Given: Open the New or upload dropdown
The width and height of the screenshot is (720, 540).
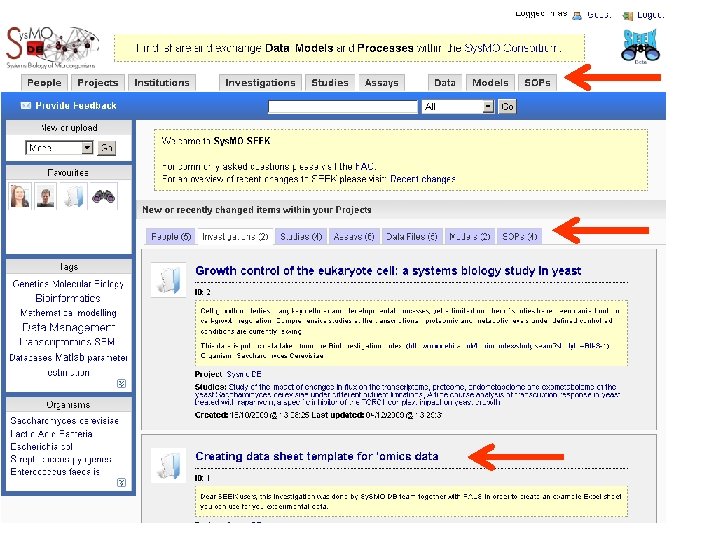Looking at the screenshot, I should [59, 148].
